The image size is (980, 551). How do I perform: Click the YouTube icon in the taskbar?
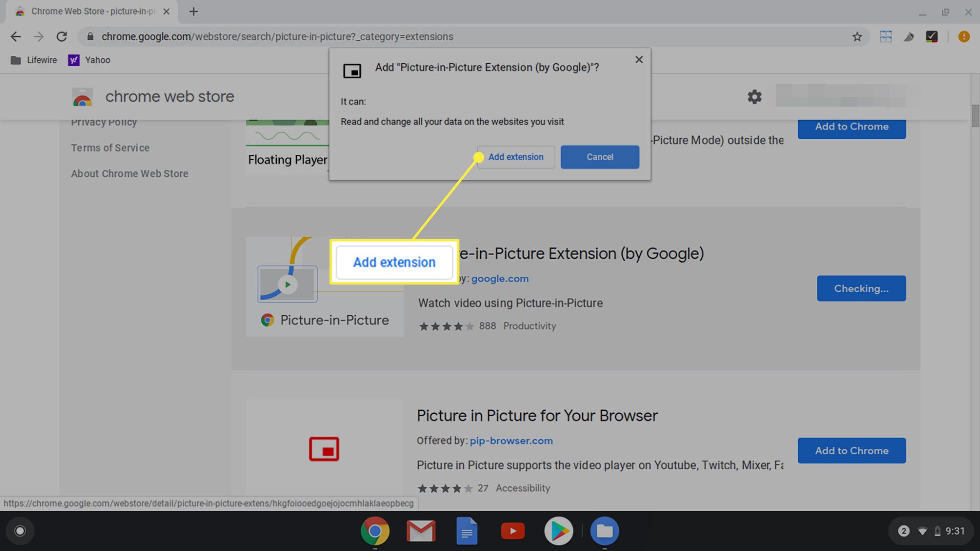[512, 531]
